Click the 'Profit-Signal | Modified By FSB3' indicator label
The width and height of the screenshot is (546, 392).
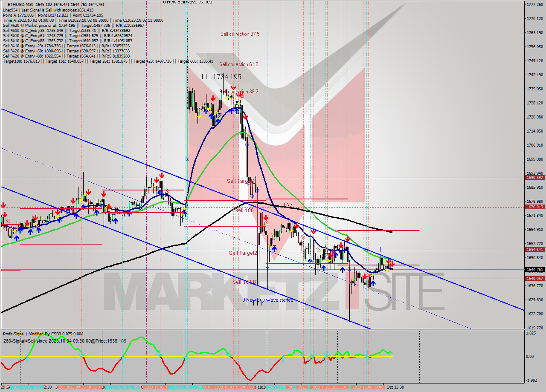click(43, 334)
